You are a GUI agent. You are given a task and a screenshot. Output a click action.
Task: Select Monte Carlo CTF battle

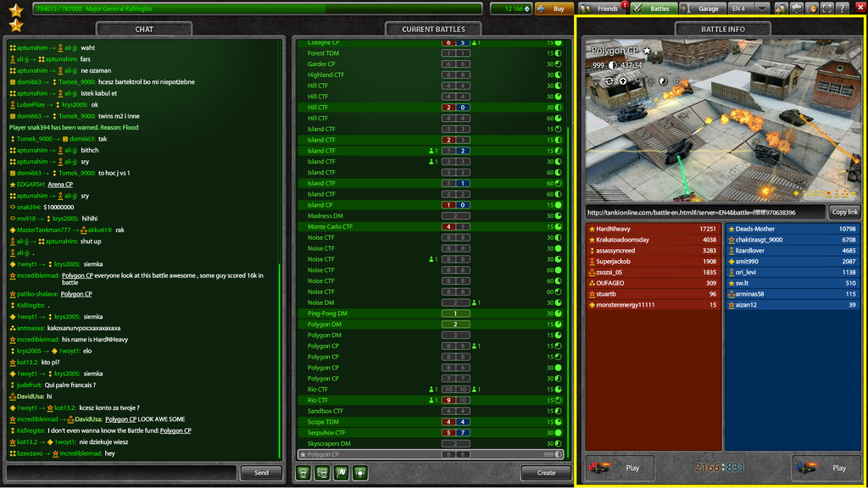coord(330,227)
